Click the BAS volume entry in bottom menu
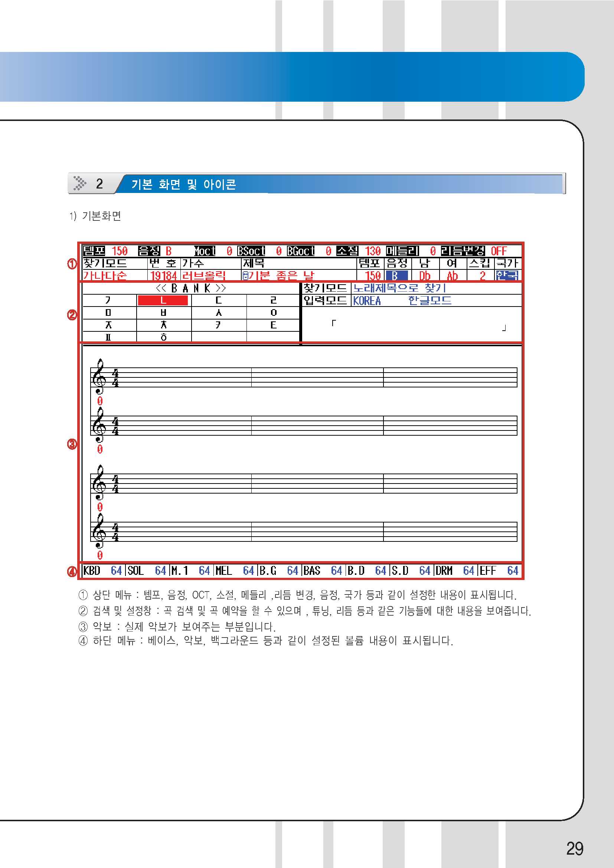614x868 pixels. [x=323, y=570]
